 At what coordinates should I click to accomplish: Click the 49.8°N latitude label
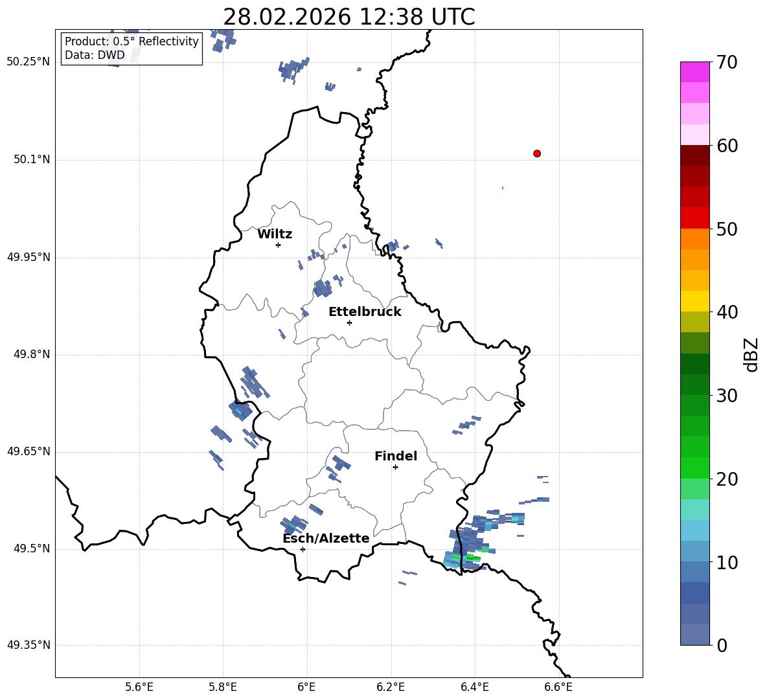[x=32, y=354]
